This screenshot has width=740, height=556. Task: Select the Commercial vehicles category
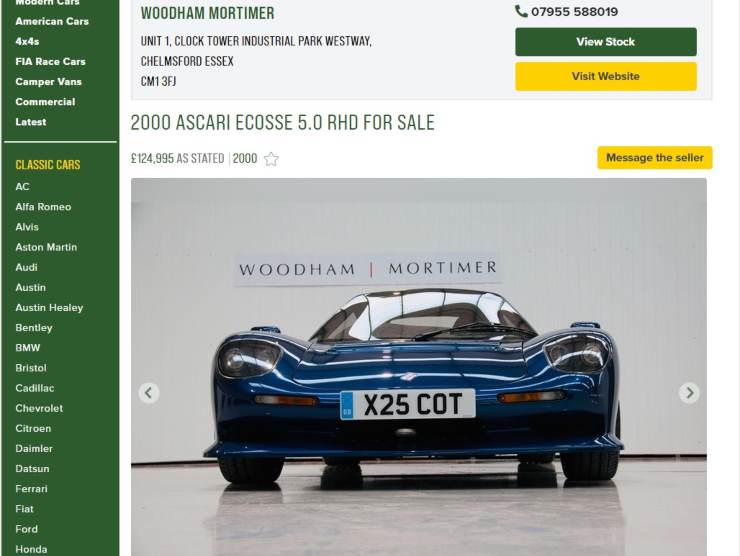click(45, 102)
